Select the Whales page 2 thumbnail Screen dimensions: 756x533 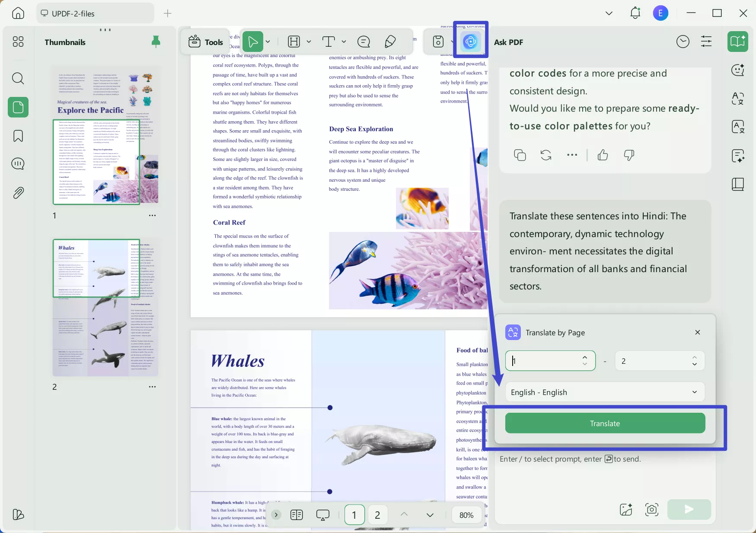105,307
